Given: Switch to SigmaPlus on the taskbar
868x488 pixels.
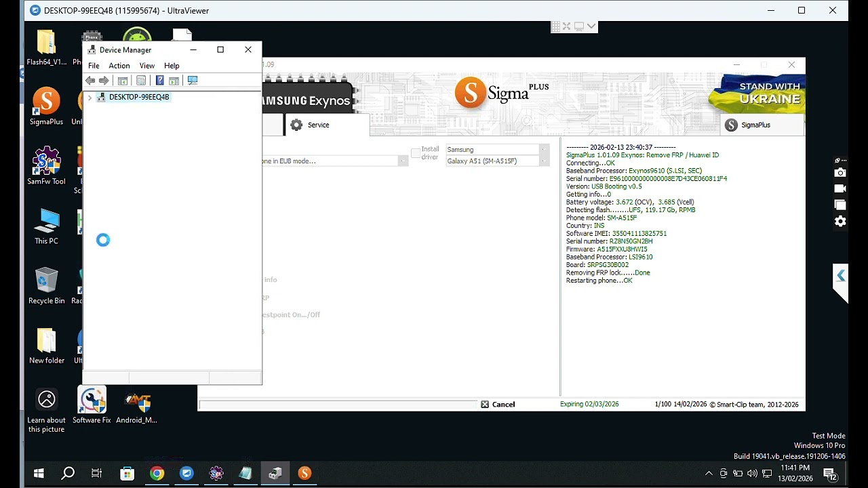Looking at the screenshot, I should [x=304, y=473].
